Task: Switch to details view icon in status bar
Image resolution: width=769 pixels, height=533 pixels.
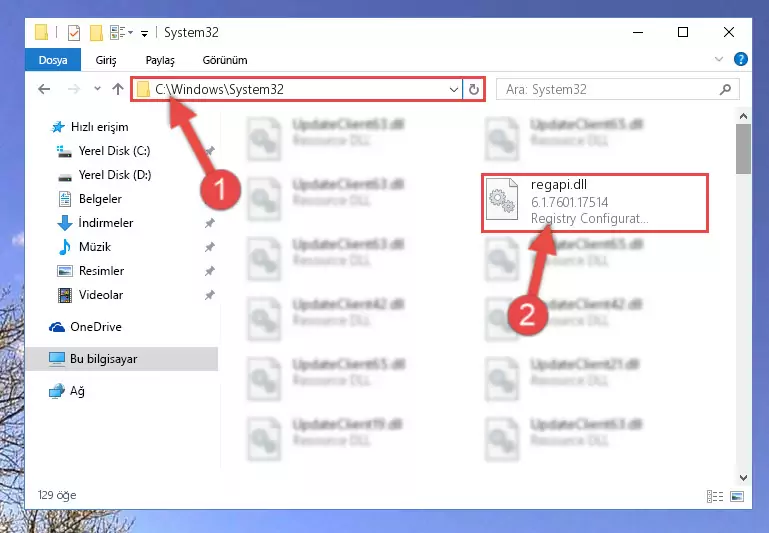Action: coord(715,496)
